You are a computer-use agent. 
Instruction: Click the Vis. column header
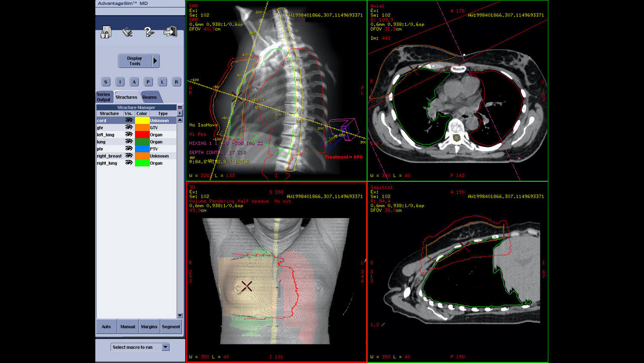[129, 114]
